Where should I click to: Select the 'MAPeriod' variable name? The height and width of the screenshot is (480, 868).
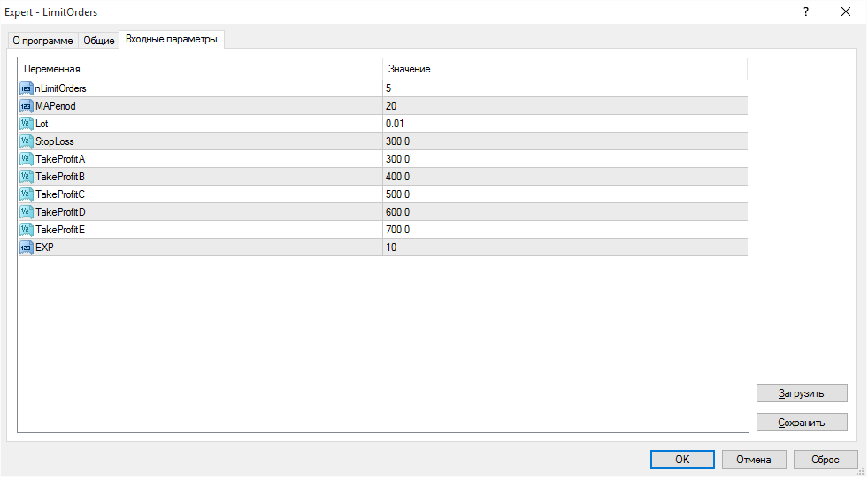(x=56, y=106)
